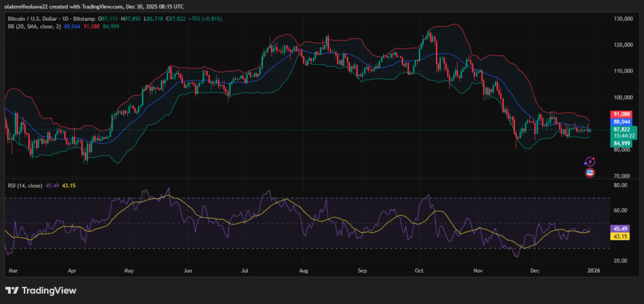
Task: Click the US flag event icon
Action: 590,172
